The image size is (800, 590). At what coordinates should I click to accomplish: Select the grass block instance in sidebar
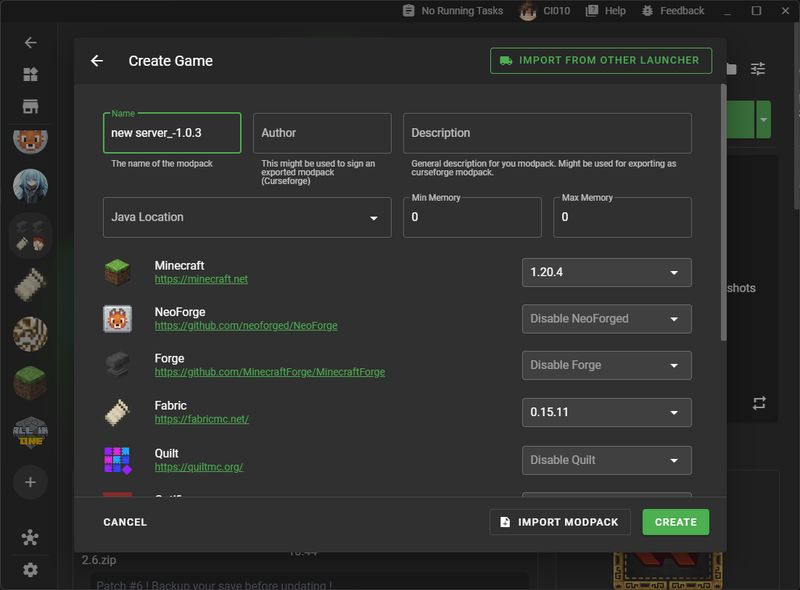[30, 383]
